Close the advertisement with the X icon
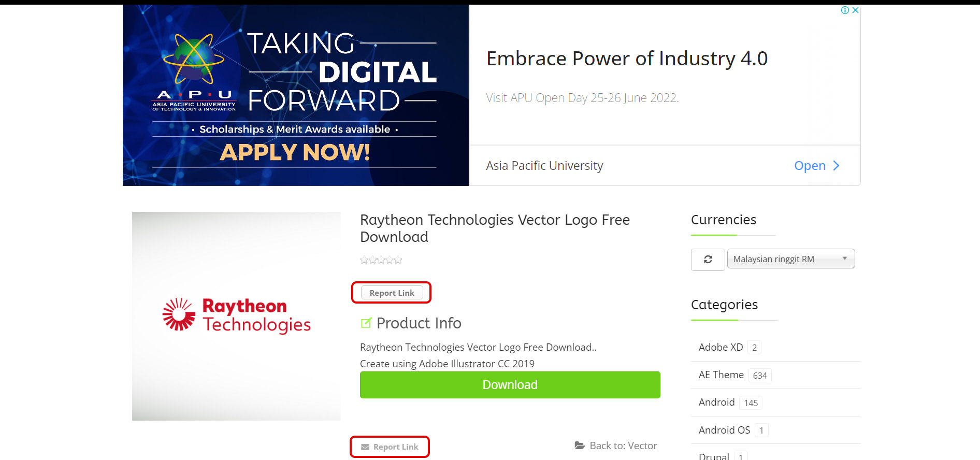Viewport: 980px width, 460px height. [x=855, y=10]
